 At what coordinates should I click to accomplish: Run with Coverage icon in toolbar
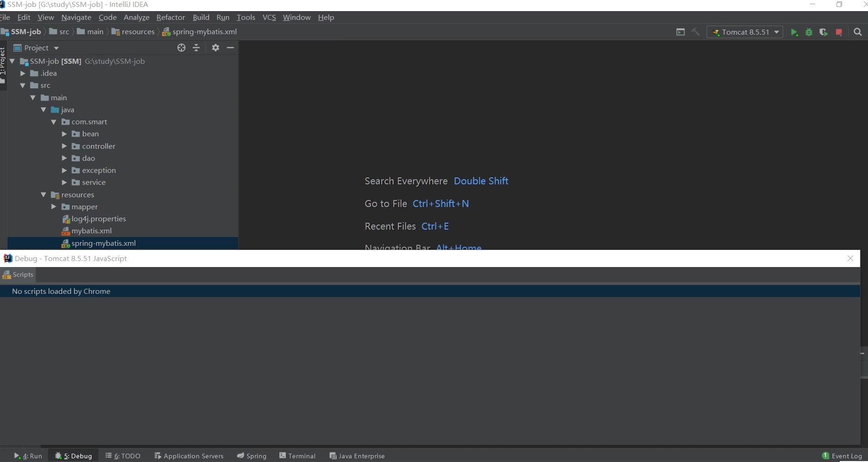[823, 32]
